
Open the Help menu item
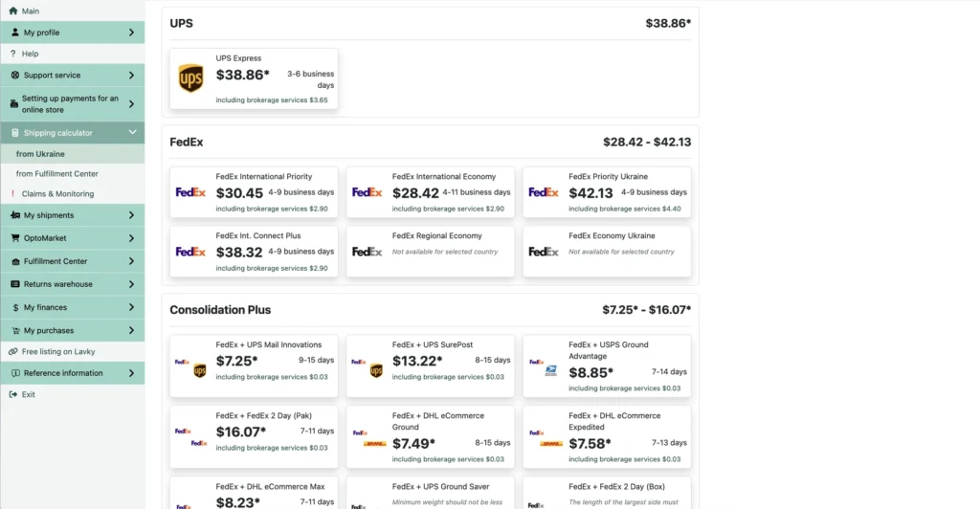(73, 54)
